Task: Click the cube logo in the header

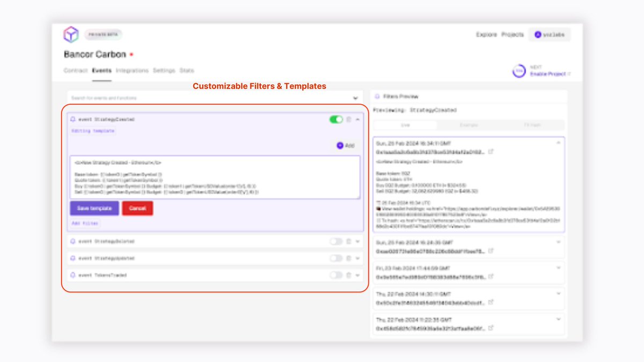Action: tap(71, 35)
